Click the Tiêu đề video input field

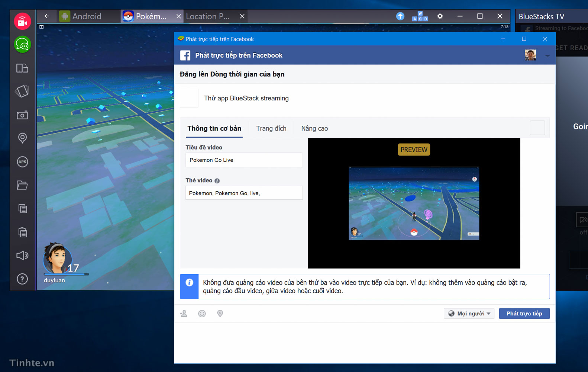[x=244, y=160]
